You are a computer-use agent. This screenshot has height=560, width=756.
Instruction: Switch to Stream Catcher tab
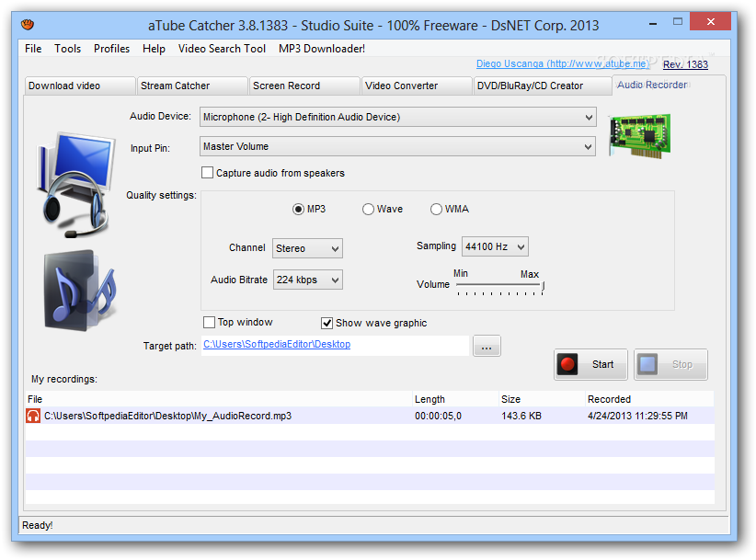192,86
